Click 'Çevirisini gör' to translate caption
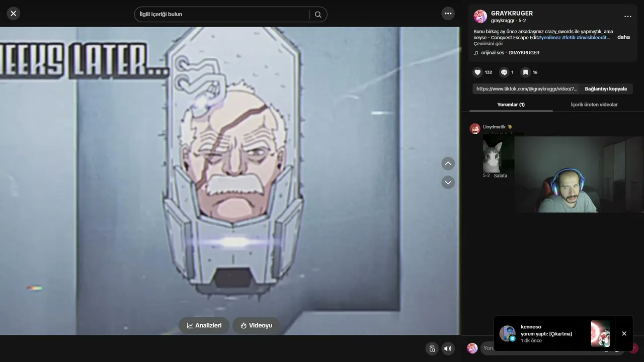The image size is (644, 362). pos(488,44)
